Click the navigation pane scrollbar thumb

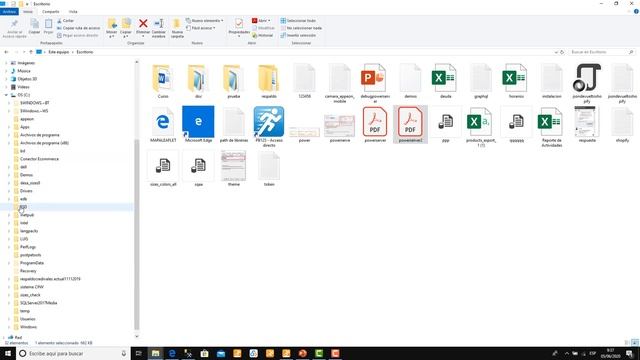(137, 234)
